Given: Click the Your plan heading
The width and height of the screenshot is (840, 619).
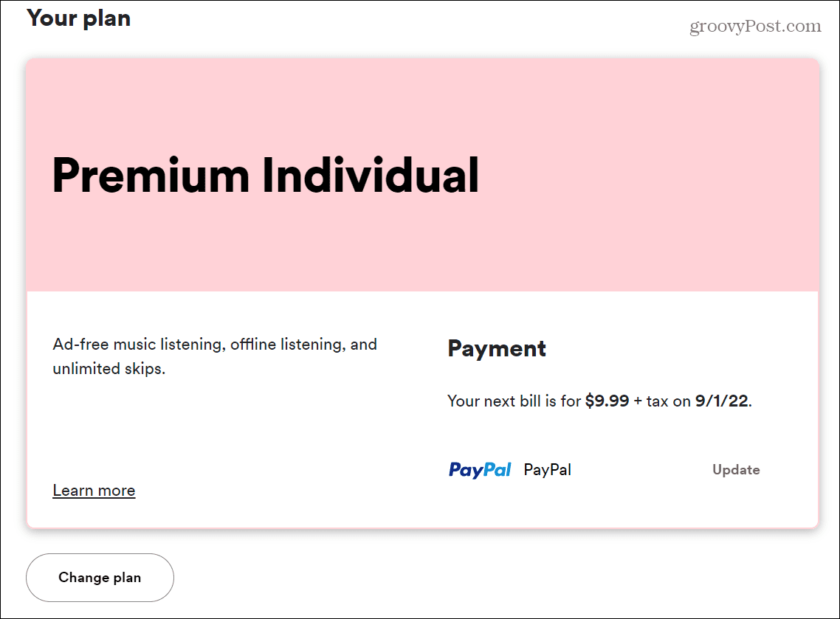Looking at the screenshot, I should coord(79,18).
